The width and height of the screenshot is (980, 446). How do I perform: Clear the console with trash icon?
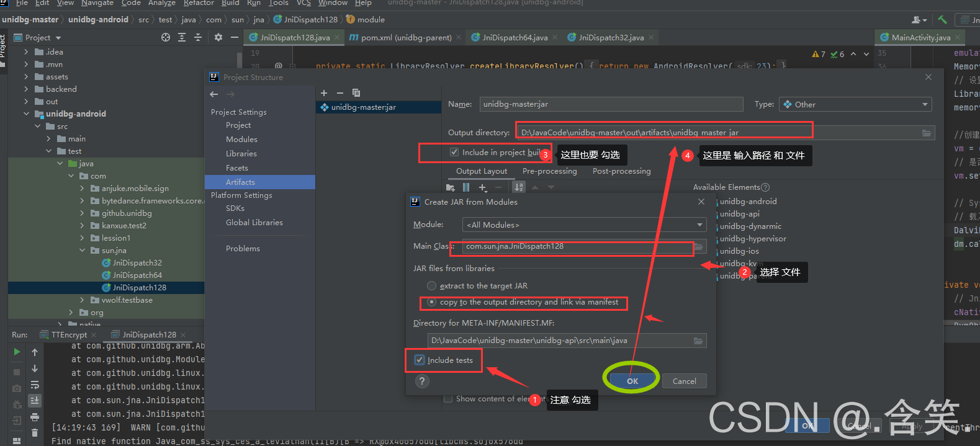(x=35, y=433)
